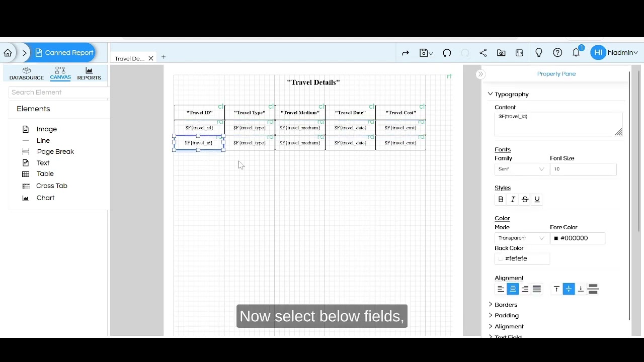644x362 pixels.
Task: Add the Cross Tab element
Action: pos(45,186)
